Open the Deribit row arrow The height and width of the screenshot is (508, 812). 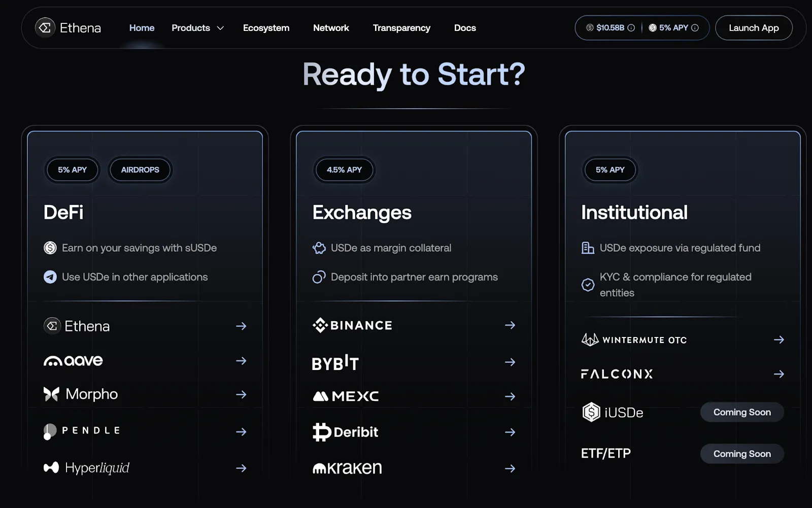pyautogui.click(x=510, y=432)
